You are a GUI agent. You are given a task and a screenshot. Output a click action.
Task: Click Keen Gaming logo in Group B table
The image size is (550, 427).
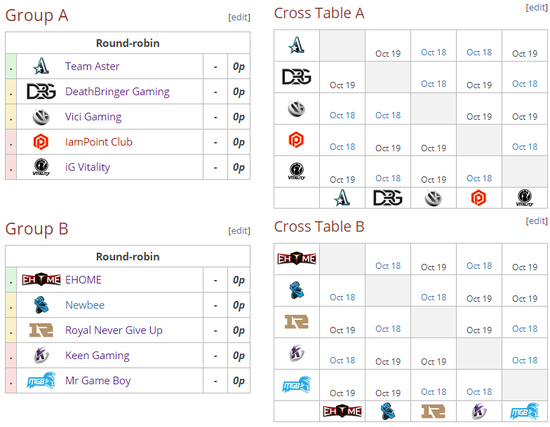(41, 355)
